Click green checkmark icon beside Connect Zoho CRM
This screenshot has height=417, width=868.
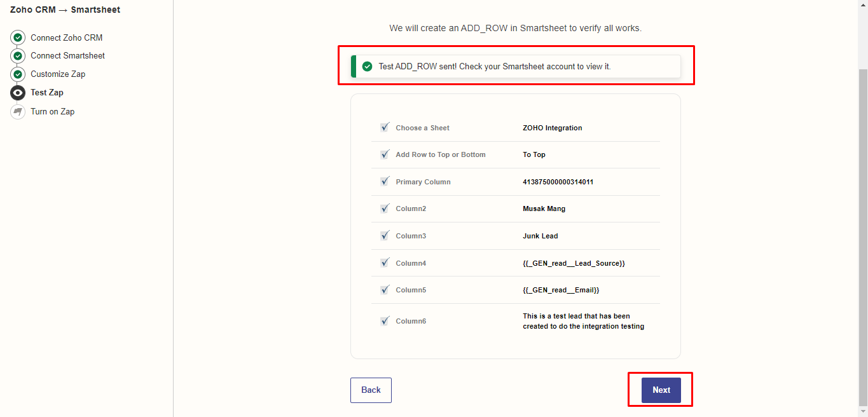(x=18, y=38)
